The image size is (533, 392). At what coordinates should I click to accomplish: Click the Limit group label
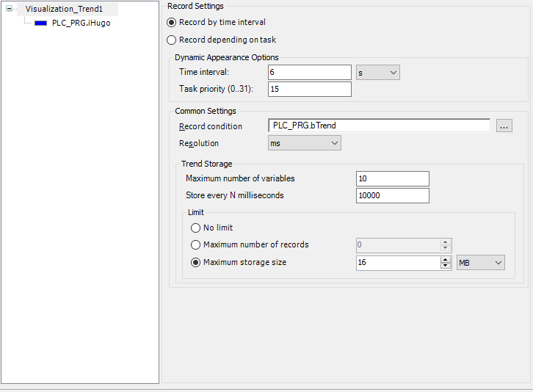tap(196, 212)
